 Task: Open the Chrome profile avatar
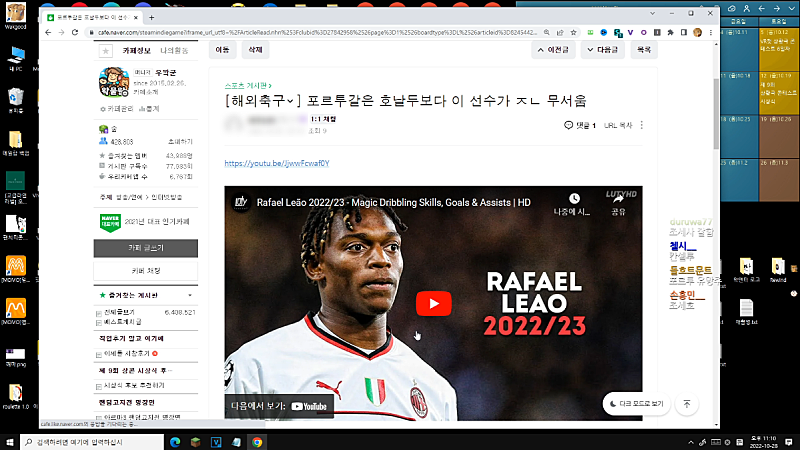click(697, 32)
